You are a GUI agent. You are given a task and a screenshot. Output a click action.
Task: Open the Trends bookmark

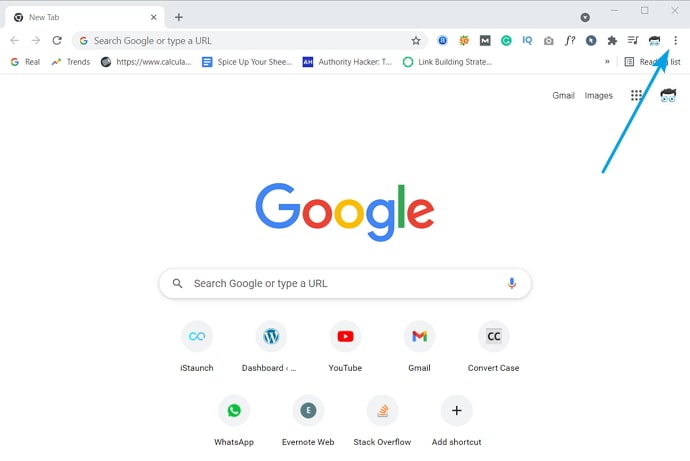click(x=71, y=62)
